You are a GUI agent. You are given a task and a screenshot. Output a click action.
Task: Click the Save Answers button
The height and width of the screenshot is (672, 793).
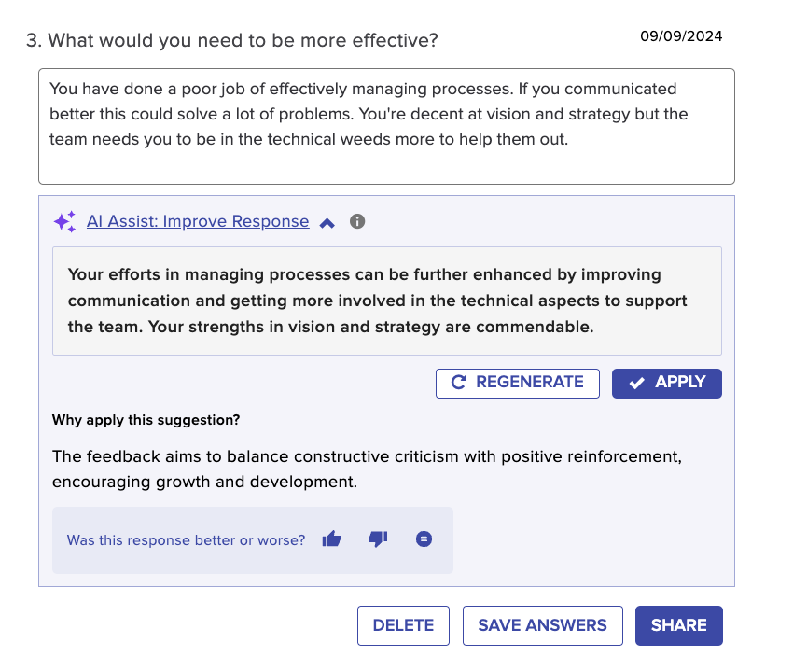(x=543, y=626)
